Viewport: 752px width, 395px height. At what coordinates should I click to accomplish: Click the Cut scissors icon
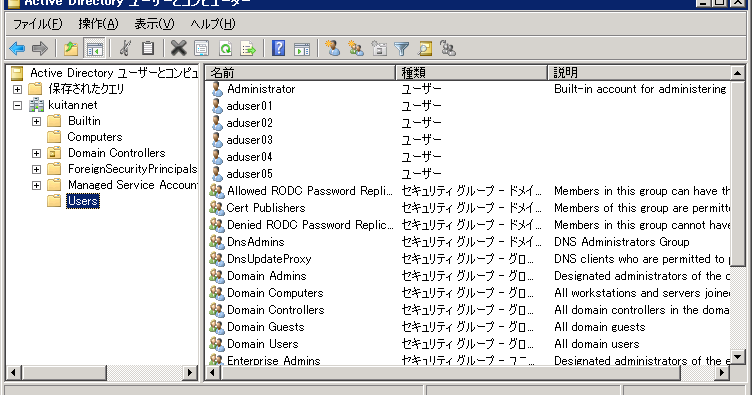coord(125,48)
